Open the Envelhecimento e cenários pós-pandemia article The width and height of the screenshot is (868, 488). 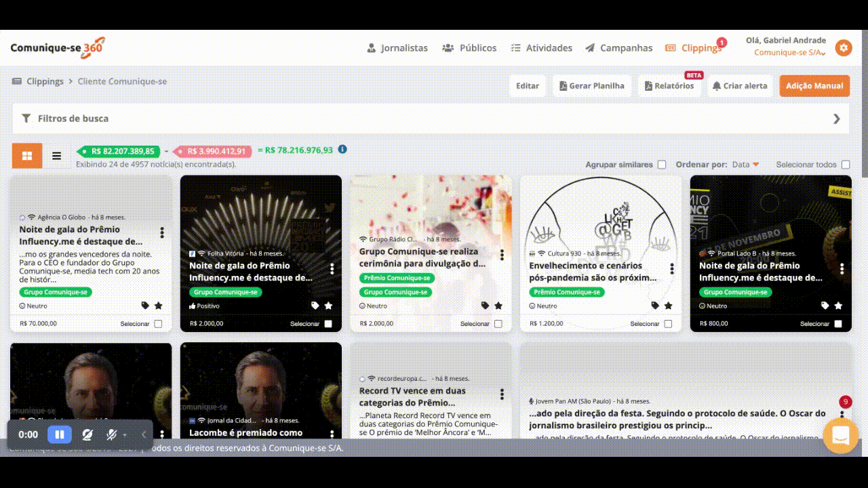(x=593, y=272)
